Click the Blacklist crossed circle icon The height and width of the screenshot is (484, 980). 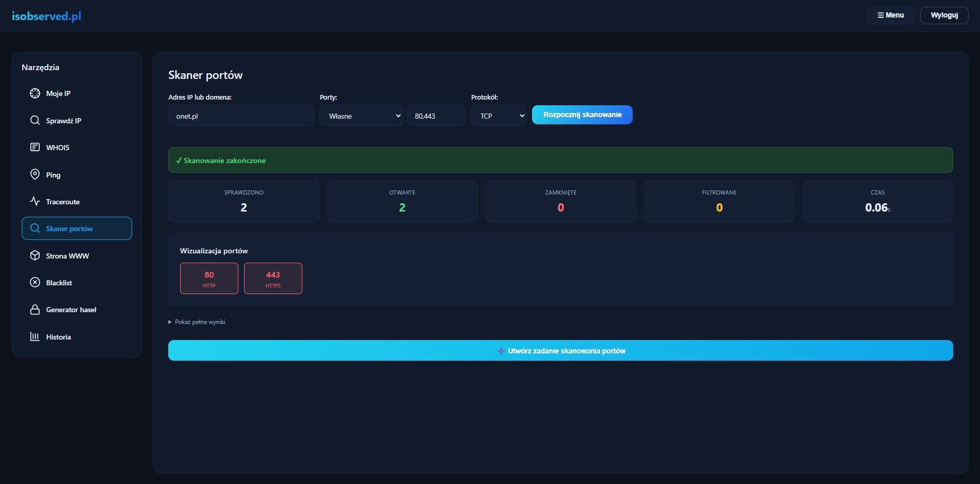point(35,282)
